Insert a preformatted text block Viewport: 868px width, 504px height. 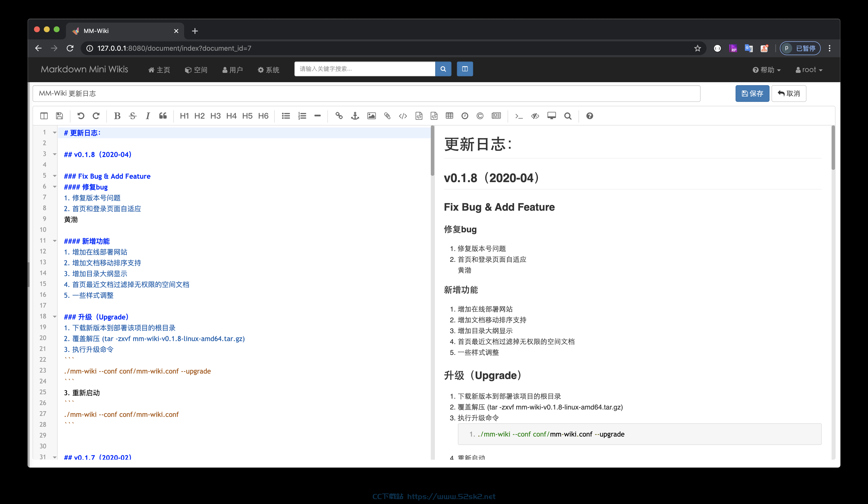point(419,116)
